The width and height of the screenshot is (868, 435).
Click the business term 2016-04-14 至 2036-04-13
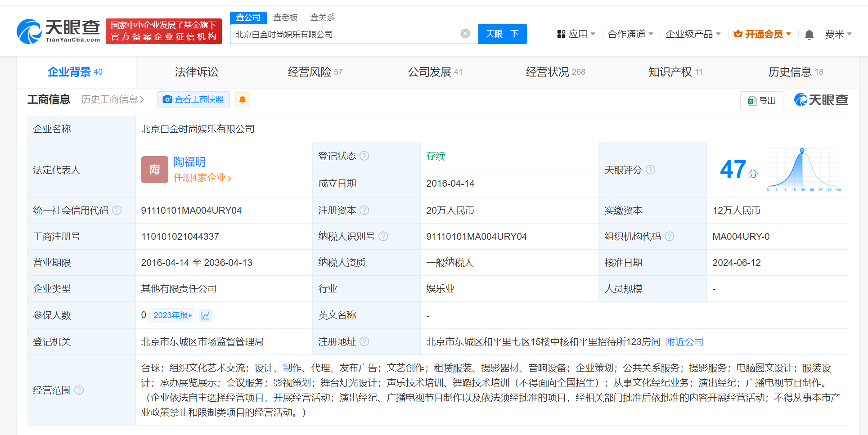tap(197, 263)
